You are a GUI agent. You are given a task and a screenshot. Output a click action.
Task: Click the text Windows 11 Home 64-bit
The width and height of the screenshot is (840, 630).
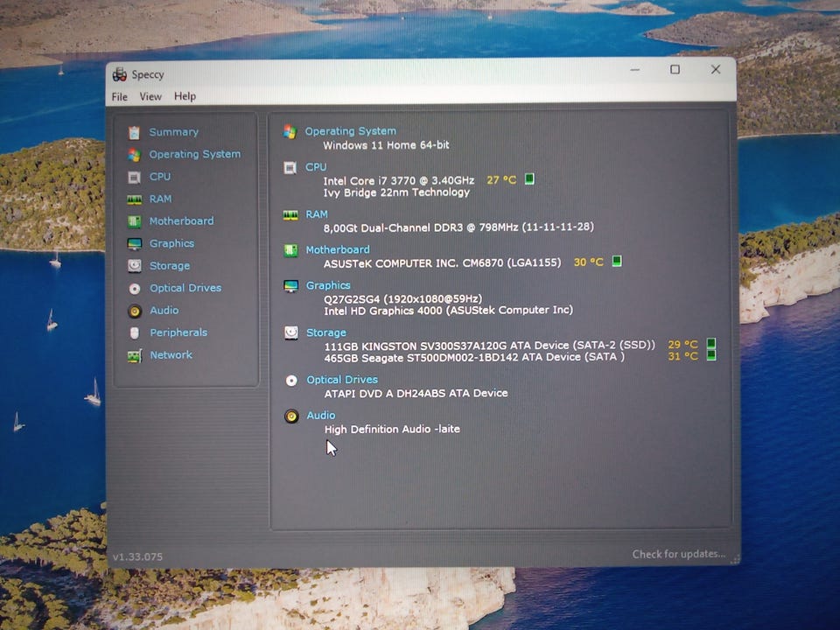[x=386, y=145]
